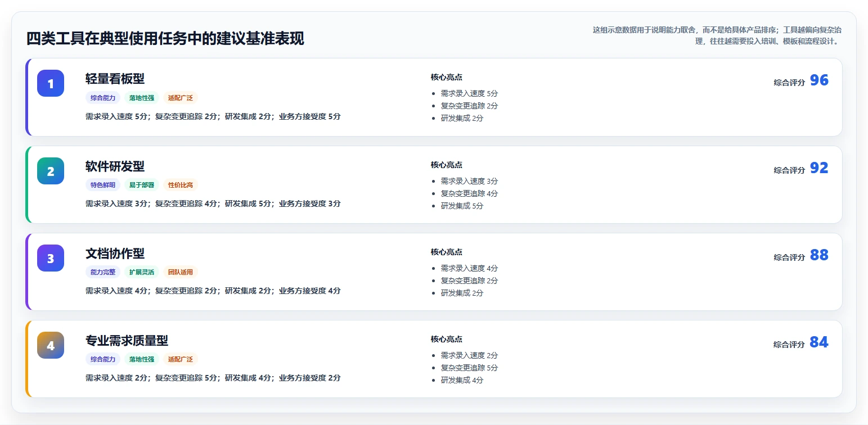Click the page title 四类工具在典型使用任务中的建议基准表现
Image resolution: width=868 pixels, height=425 pixels.
[x=165, y=39]
